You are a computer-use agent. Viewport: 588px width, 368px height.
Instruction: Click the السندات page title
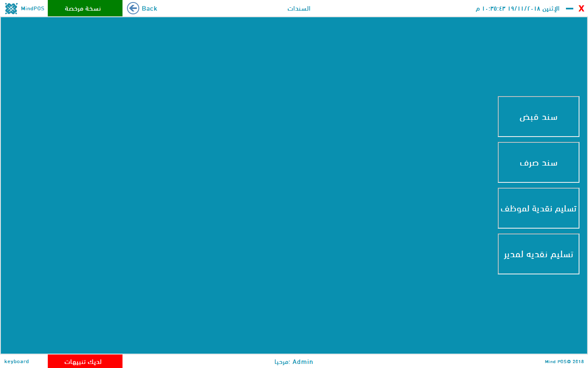298,9
